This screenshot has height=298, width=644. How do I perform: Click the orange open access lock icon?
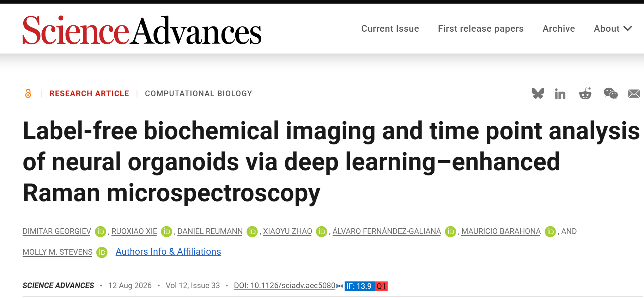point(28,93)
